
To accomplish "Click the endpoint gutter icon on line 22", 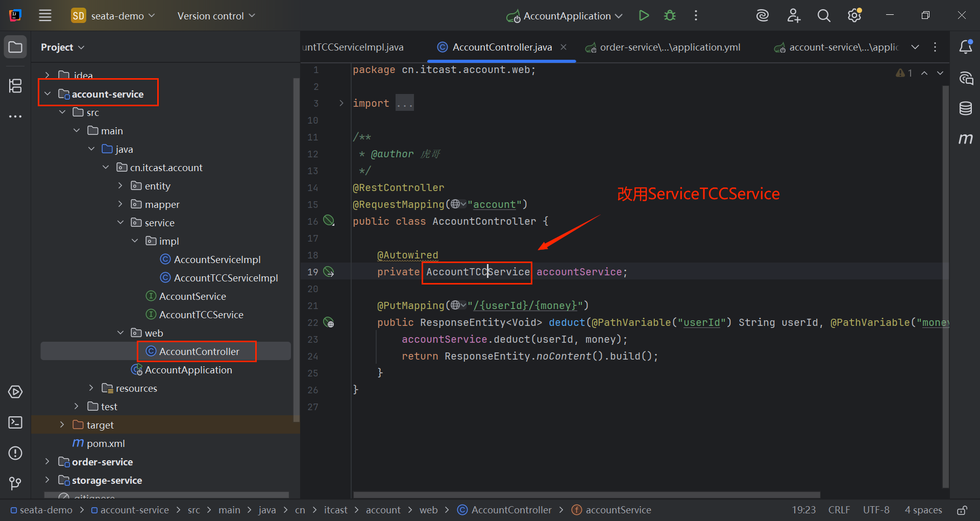I will tap(329, 323).
